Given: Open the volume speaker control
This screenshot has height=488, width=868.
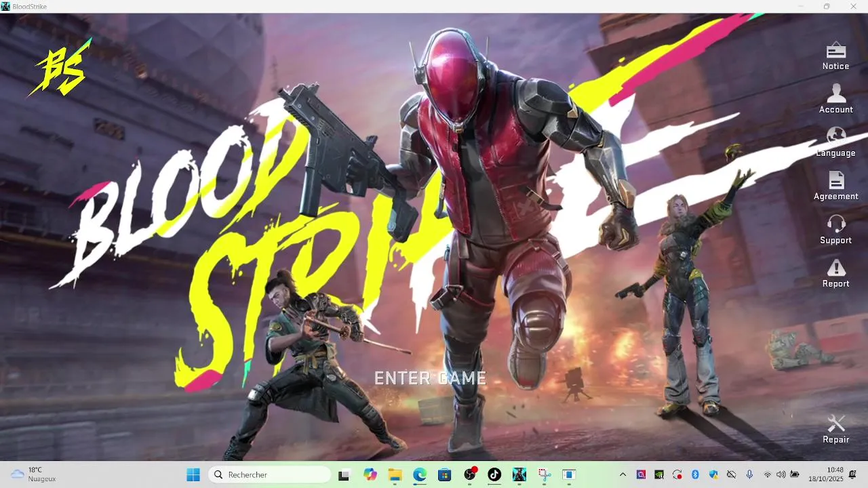Looking at the screenshot, I should click(781, 474).
